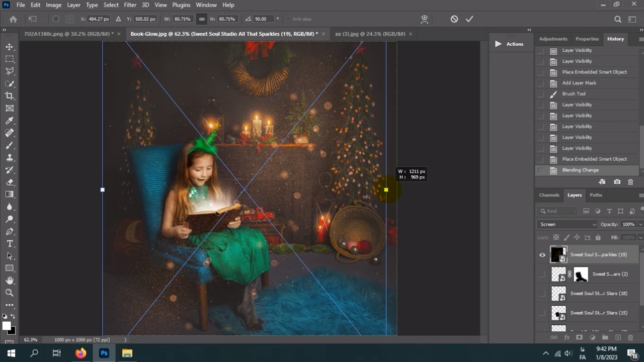Expand the Opacity slider dropdown arrow
644x362 pixels.
pos(640,224)
